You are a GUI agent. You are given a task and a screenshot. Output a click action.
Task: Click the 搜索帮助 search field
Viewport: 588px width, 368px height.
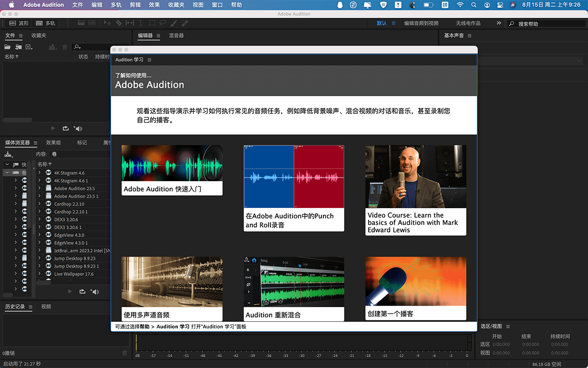pos(546,23)
